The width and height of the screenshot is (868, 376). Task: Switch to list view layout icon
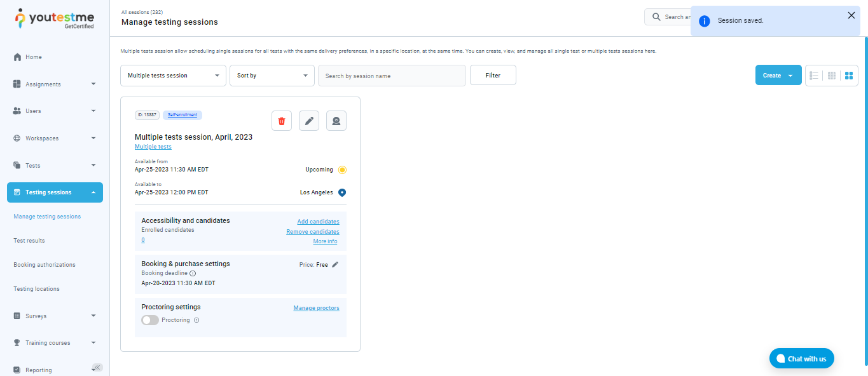point(814,76)
